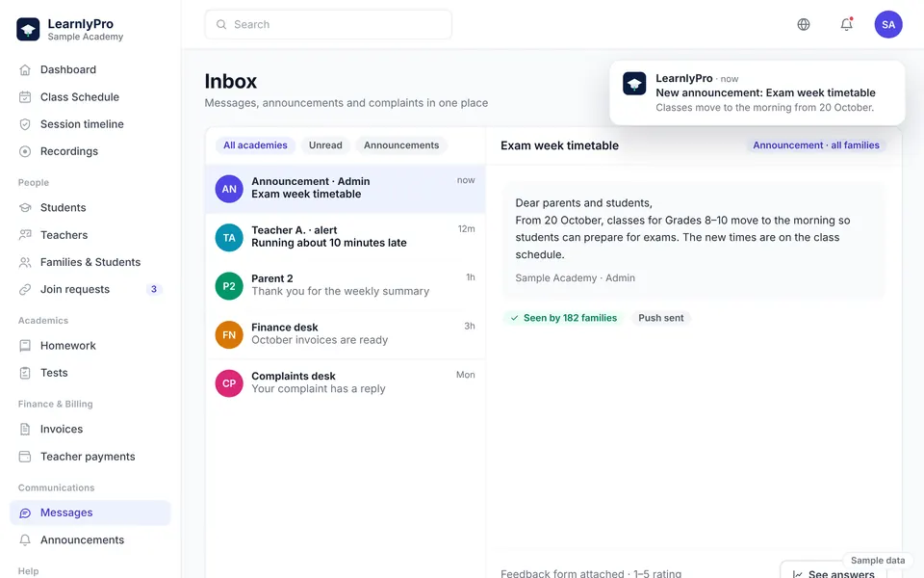Click the Teacher payments card icon
924x578 pixels.
25,456
